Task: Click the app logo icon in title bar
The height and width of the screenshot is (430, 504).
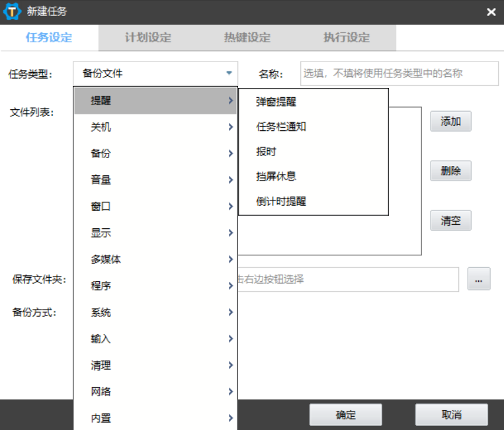Action: [x=13, y=12]
